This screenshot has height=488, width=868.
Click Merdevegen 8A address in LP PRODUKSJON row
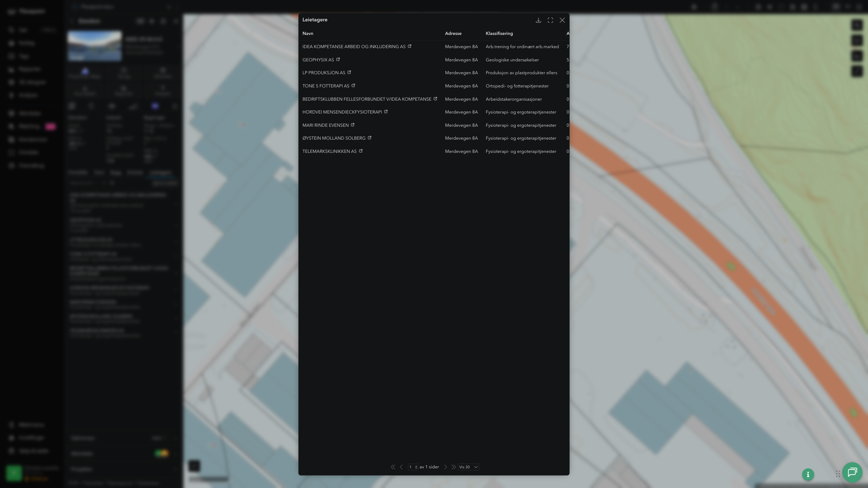pyautogui.click(x=461, y=73)
